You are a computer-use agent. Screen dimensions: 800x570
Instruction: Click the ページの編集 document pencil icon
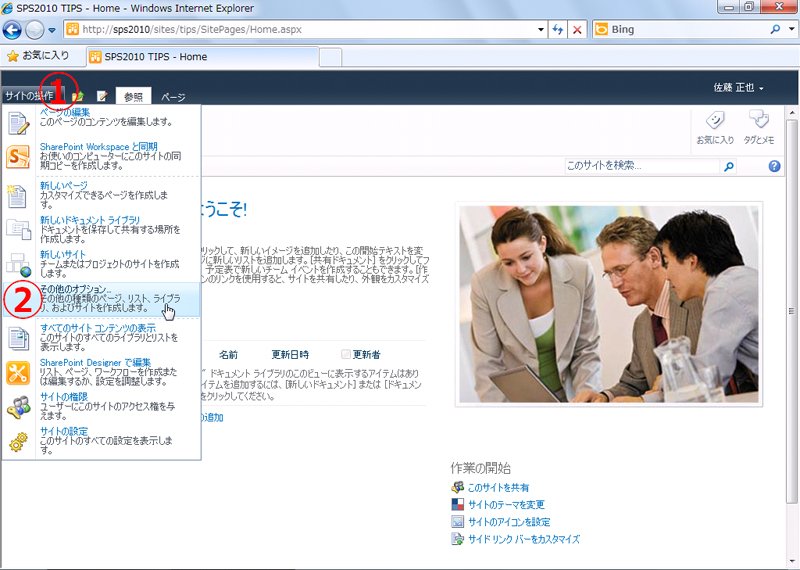point(18,125)
